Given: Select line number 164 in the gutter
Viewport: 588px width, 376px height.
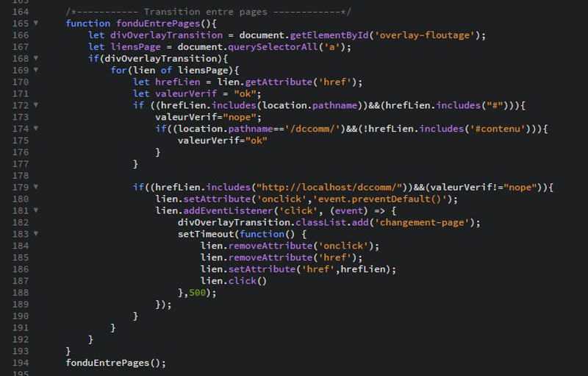Looking at the screenshot, I should (21, 12).
